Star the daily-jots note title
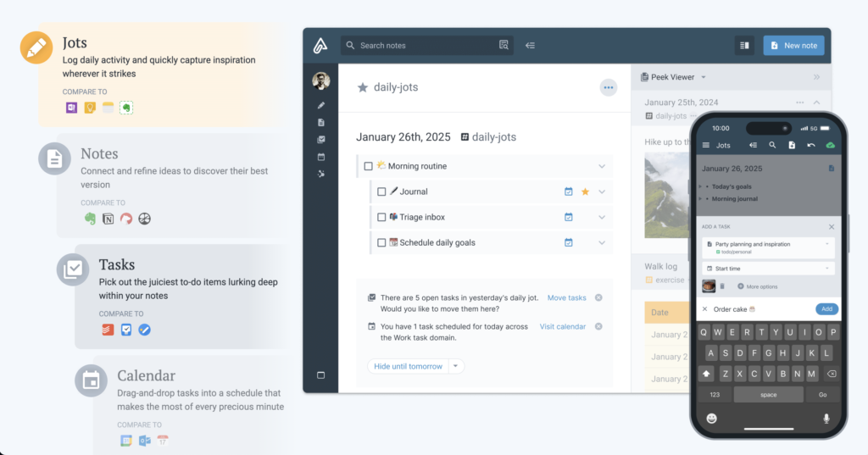868x455 pixels. [x=363, y=87]
